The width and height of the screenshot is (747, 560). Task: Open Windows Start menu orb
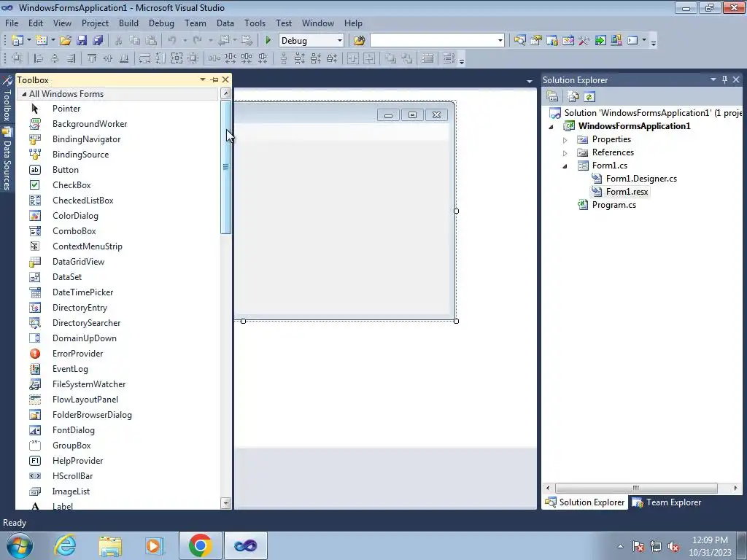point(20,545)
